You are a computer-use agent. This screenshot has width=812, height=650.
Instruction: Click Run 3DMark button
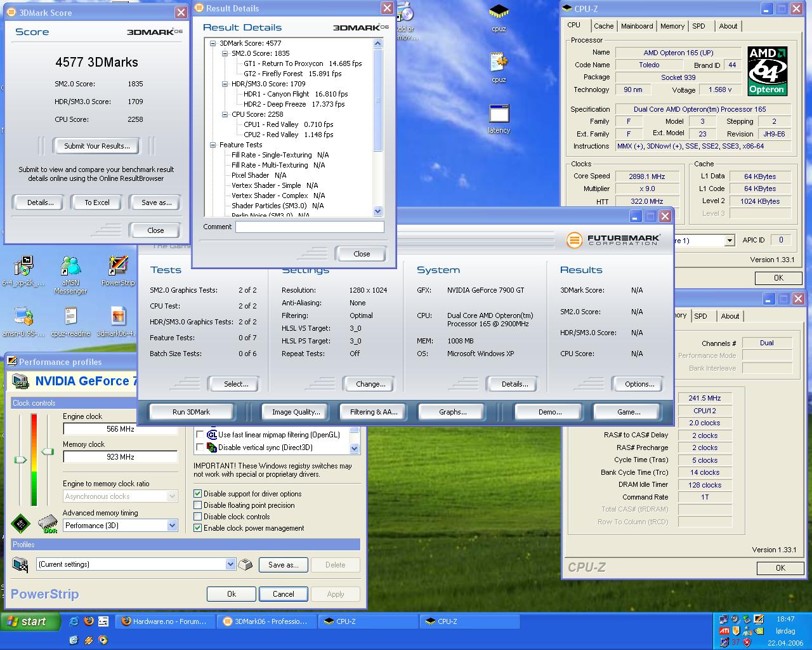(x=191, y=412)
